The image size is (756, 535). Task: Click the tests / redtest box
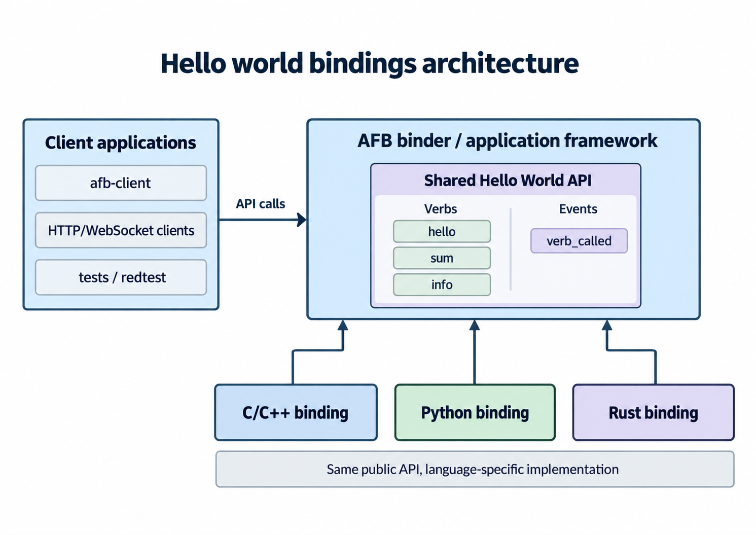[x=121, y=277]
